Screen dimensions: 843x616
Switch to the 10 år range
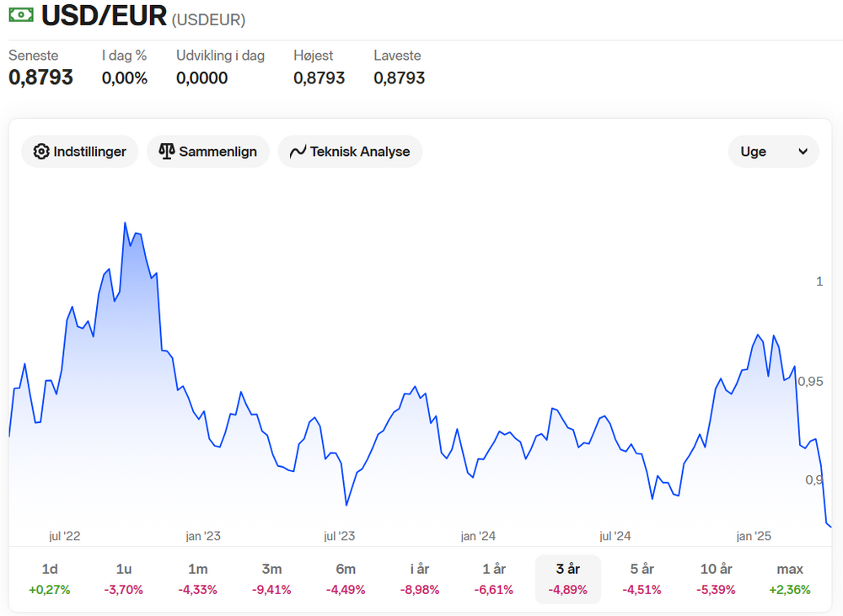click(716, 579)
